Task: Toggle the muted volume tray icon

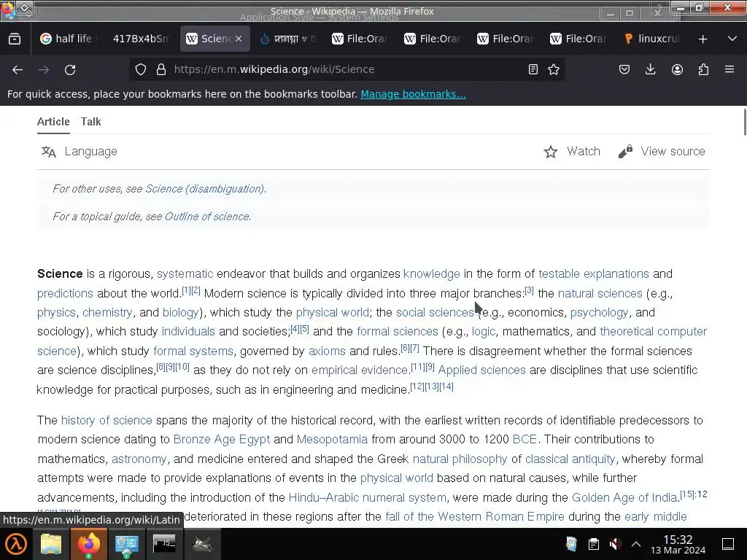Action: click(x=615, y=544)
